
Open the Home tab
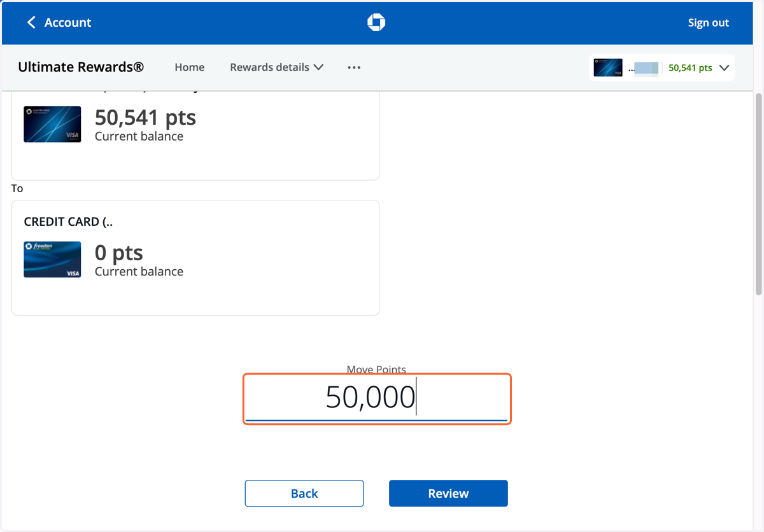[x=190, y=67]
